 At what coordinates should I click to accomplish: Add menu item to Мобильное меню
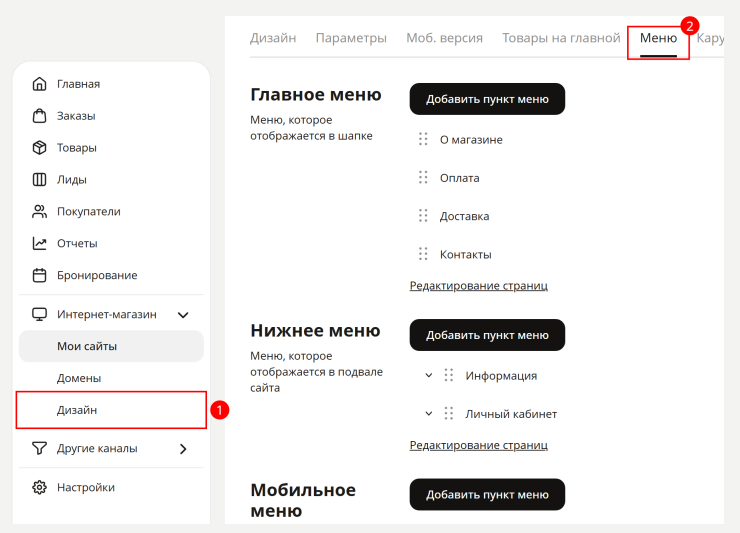487,495
